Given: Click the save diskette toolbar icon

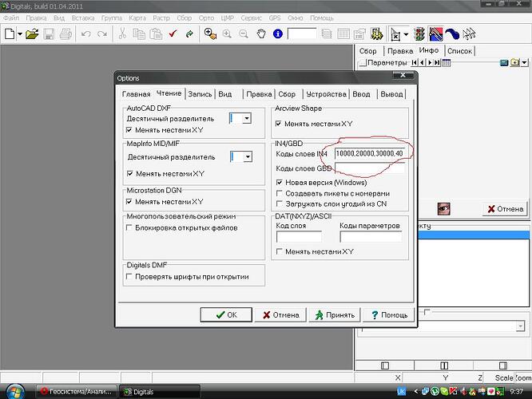Looking at the screenshot, I should point(49,34).
